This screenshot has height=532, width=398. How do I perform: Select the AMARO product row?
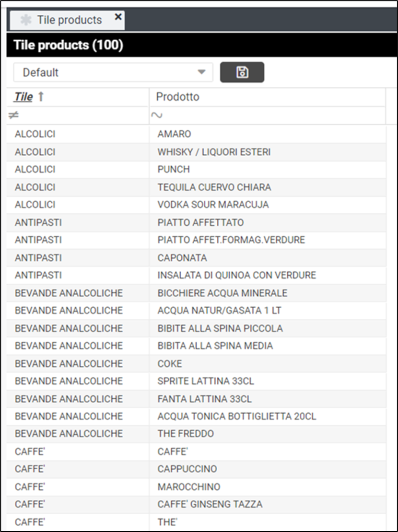[174, 134]
